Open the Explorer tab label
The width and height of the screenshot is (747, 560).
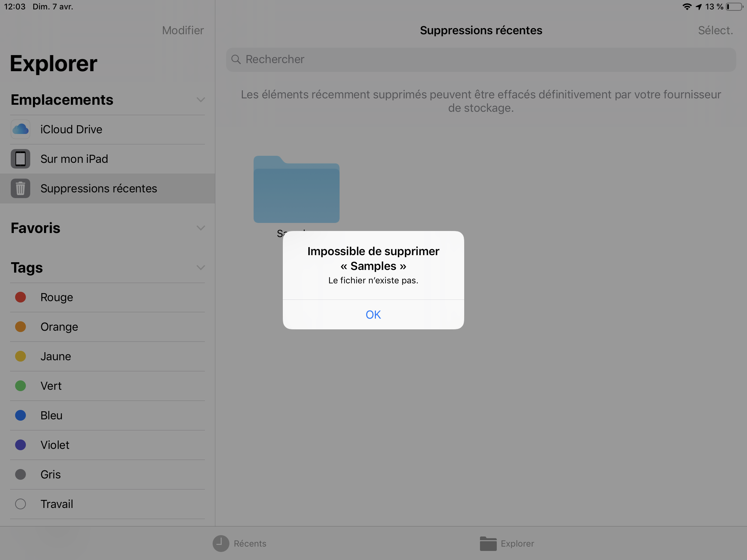[517, 544]
